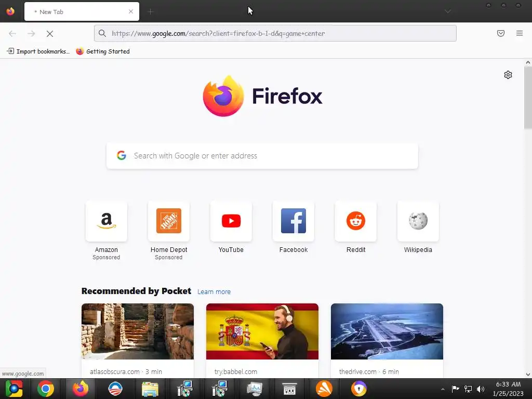
Task: Focus the Search with Google search box
Action: tap(262, 156)
